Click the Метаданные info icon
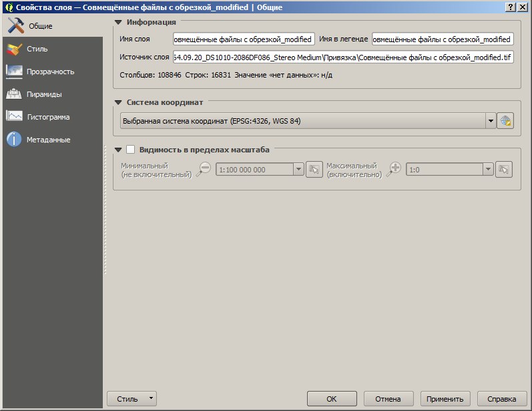532x411 pixels. [x=14, y=139]
